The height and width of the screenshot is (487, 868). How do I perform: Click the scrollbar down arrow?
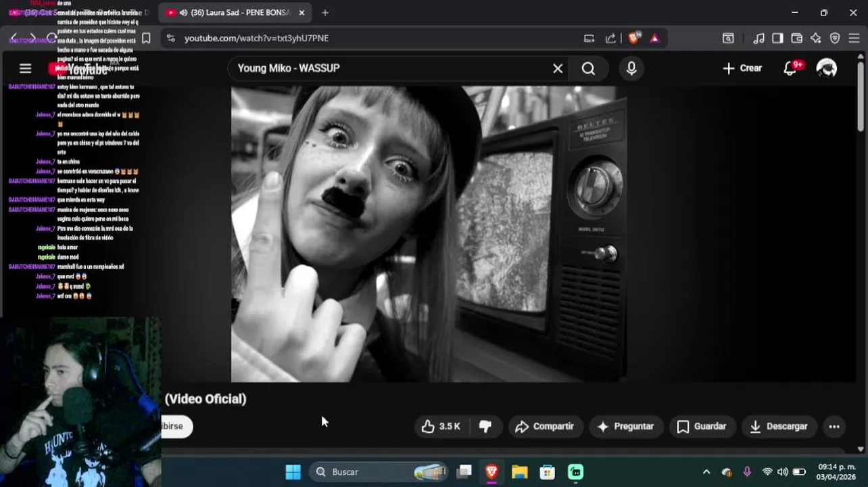[x=861, y=448]
